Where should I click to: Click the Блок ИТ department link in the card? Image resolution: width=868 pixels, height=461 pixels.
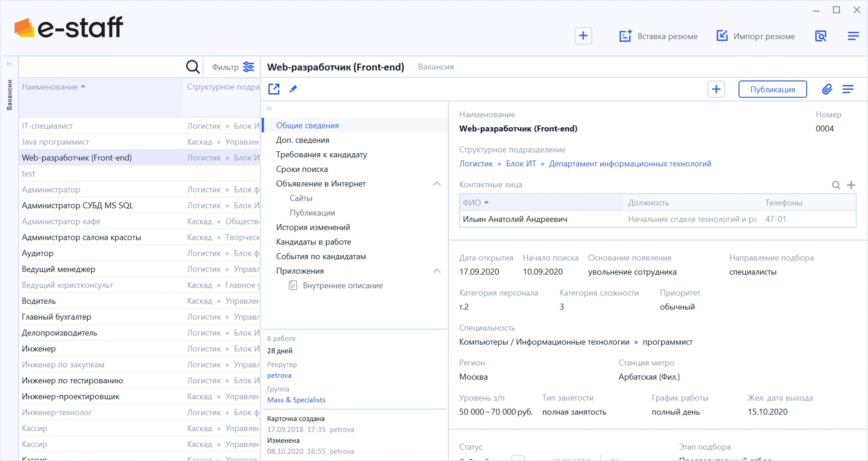pos(521,164)
